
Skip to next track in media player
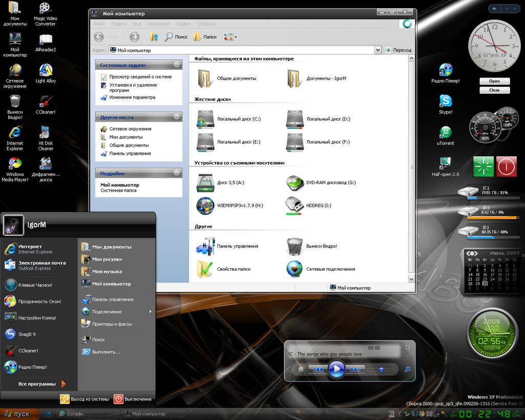(355, 369)
